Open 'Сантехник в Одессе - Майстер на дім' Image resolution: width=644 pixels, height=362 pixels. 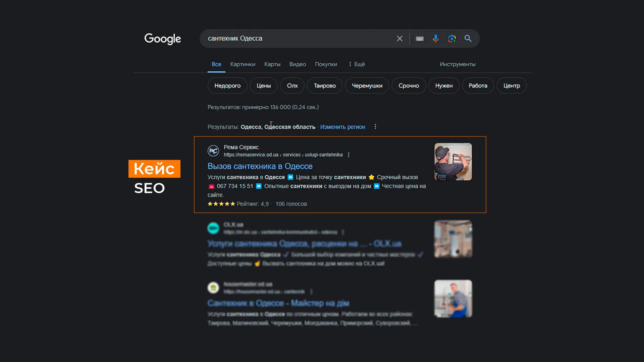(x=278, y=303)
